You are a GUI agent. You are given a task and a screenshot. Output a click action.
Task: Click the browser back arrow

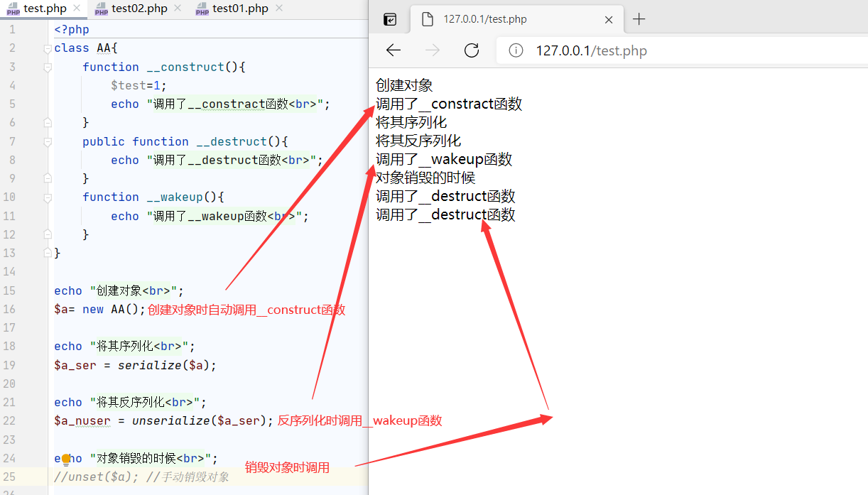coord(394,50)
